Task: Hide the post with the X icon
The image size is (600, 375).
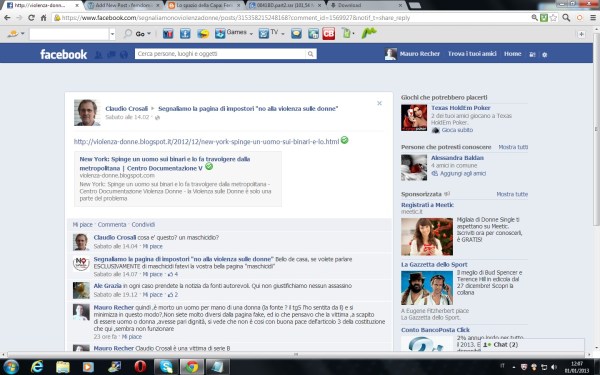Action: tap(379, 103)
